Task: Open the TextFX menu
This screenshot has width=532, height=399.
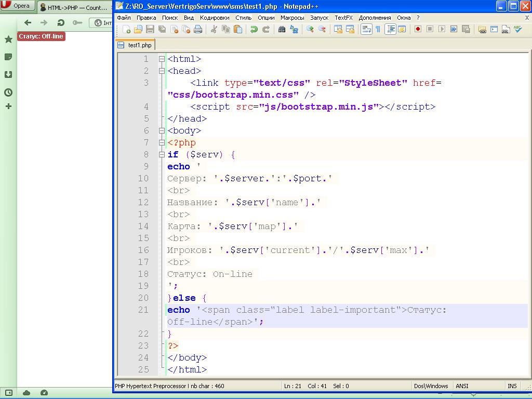Action: coord(343,18)
